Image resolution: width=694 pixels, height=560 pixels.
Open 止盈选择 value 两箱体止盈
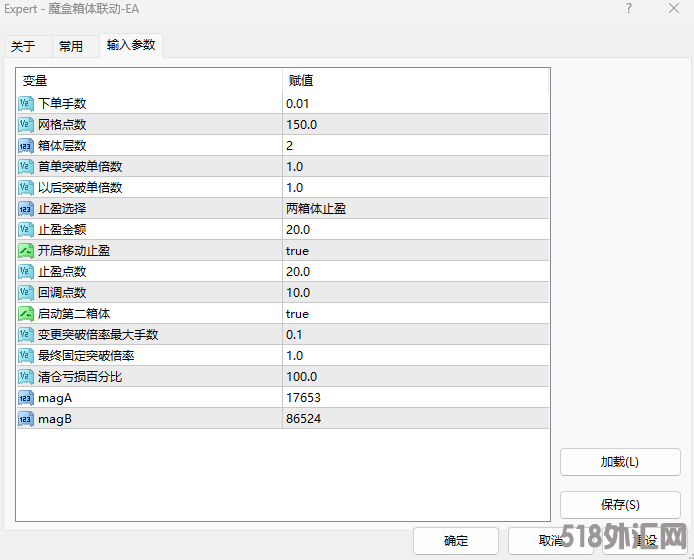coord(416,209)
